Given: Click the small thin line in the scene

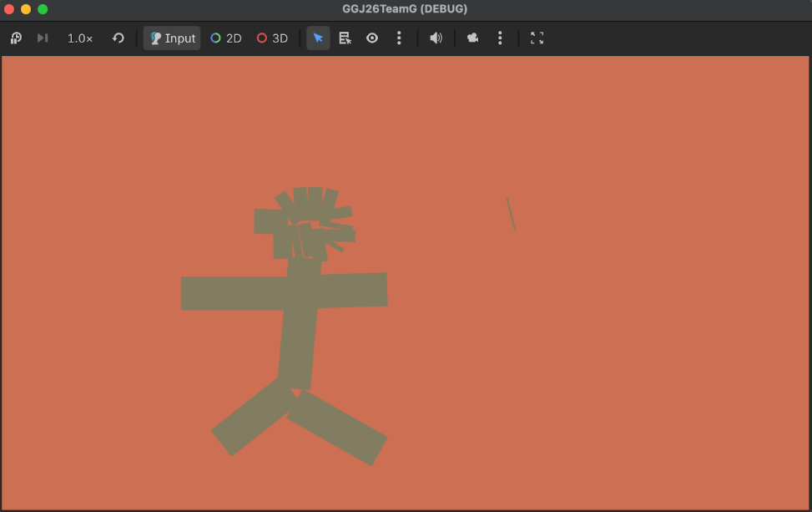Looking at the screenshot, I should (x=511, y=214).
